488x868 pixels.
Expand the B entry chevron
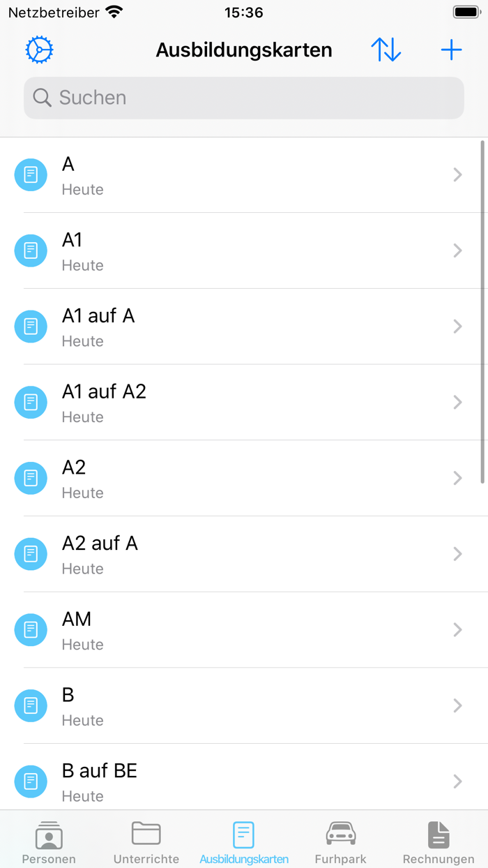(457, 705)
